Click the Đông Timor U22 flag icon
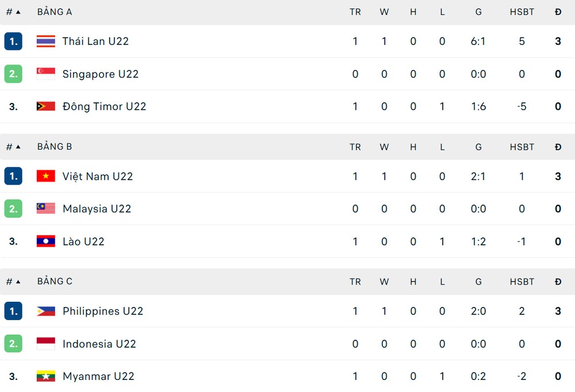Screen dimensions: 575x392 click(x=45, y=106)
